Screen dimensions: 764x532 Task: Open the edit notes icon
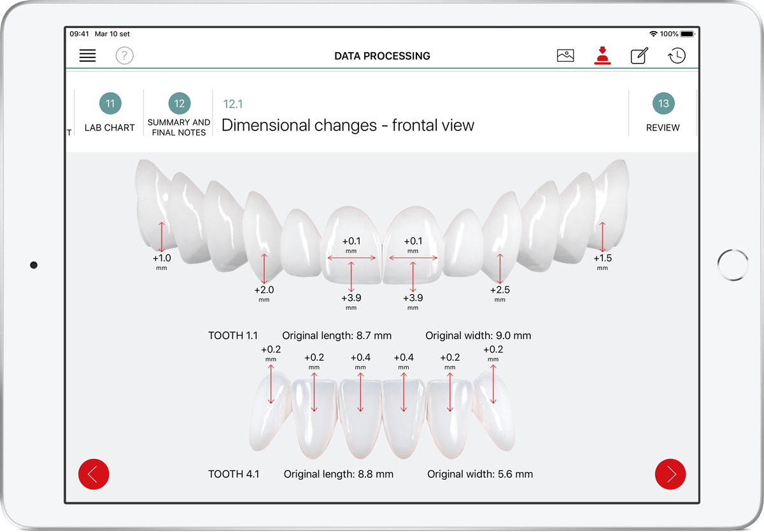tap(639, 56)
